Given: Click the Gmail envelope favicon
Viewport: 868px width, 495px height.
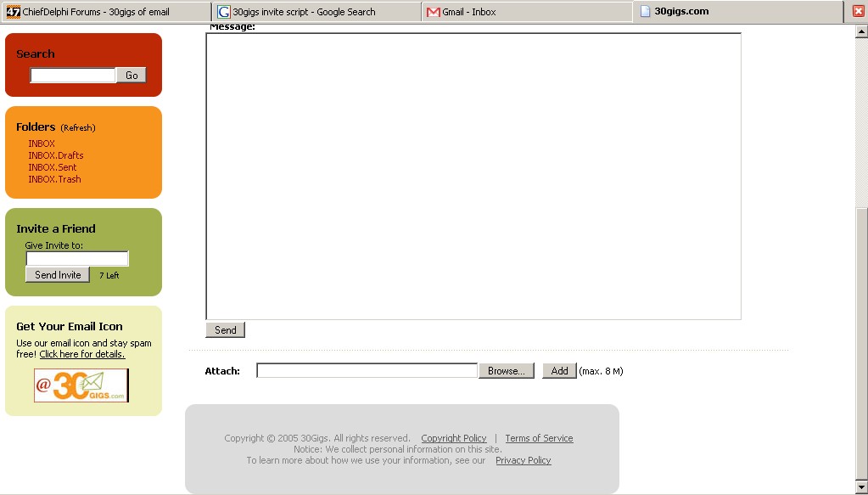Looking at the screenshot, I should [434, 12].
